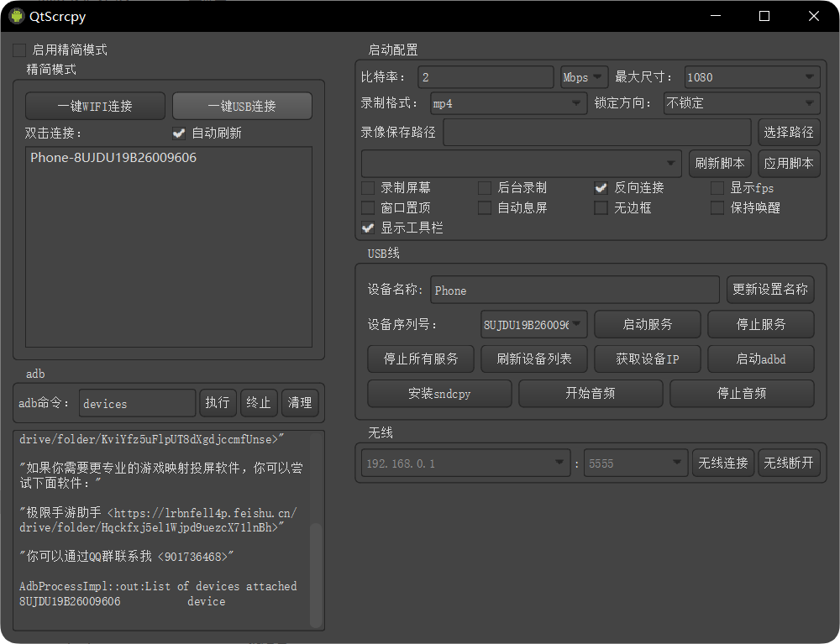This screenshot has height=644, width=840.
Task: Start audio with the 开始音频 button
Action: click(x=591, y=393)
